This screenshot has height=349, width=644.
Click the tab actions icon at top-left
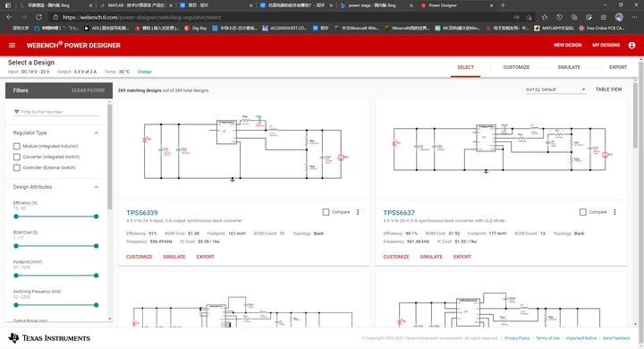pyautogui.click(x=8, y=5)
